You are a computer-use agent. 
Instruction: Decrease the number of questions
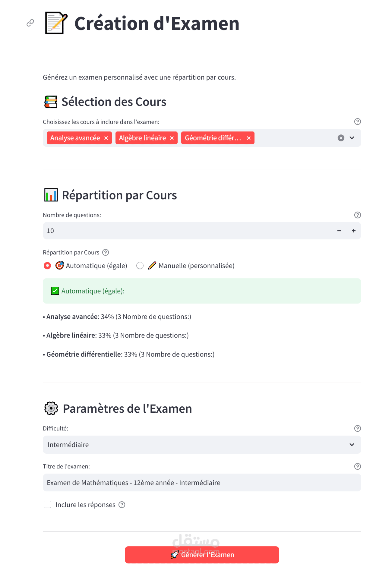339,231
